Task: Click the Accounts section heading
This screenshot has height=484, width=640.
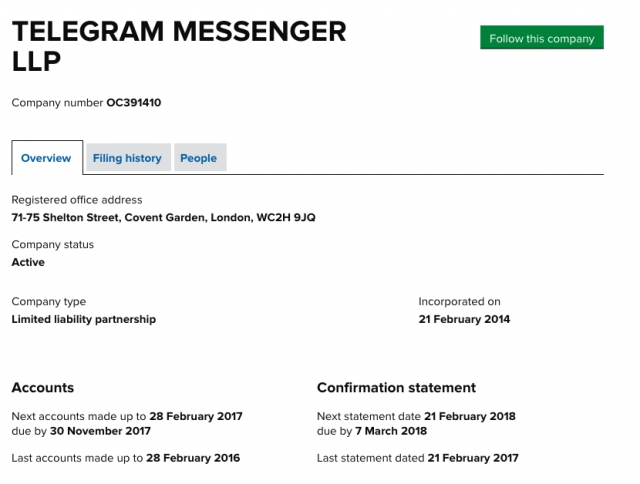Action: [x=43, y=387]
